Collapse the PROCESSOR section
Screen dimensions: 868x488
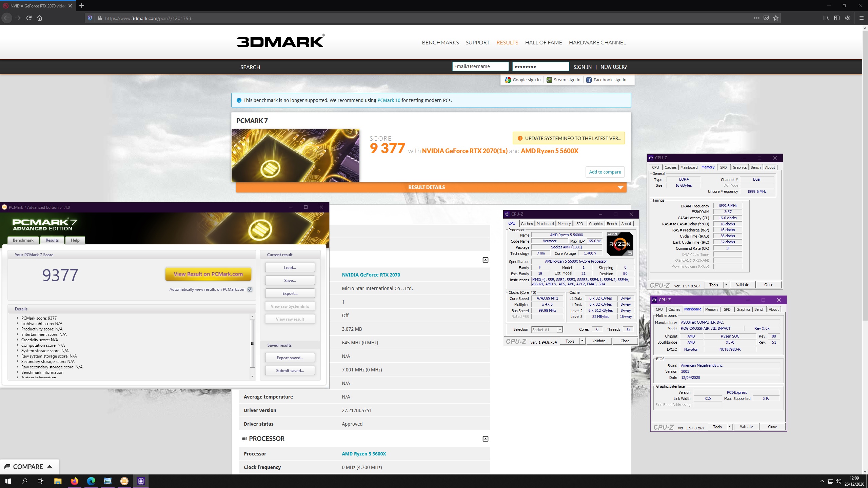[x=485, y=439]
